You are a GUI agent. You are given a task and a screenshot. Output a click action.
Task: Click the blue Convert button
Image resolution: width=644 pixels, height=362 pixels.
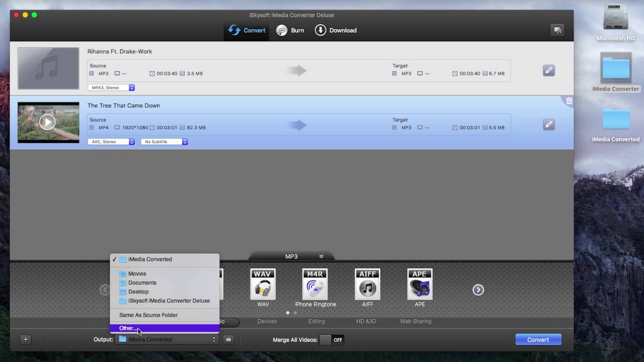coord(538,339)
